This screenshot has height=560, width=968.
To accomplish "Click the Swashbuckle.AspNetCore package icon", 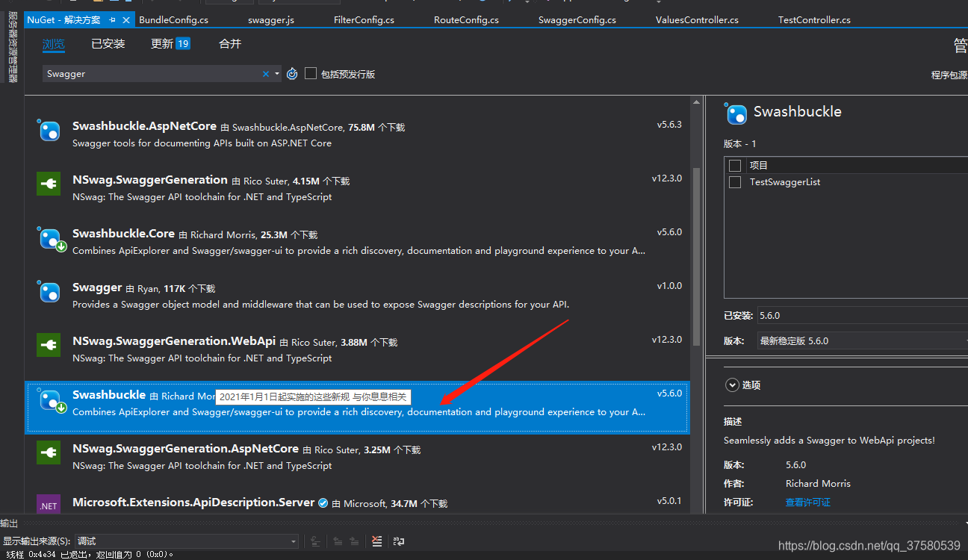I will pos(49,131).
